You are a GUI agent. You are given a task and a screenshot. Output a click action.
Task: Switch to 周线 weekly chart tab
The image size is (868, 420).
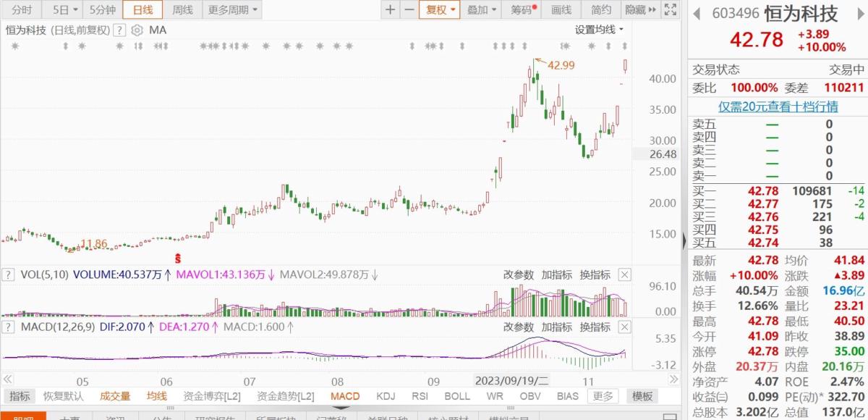click(x=182, y=10)
